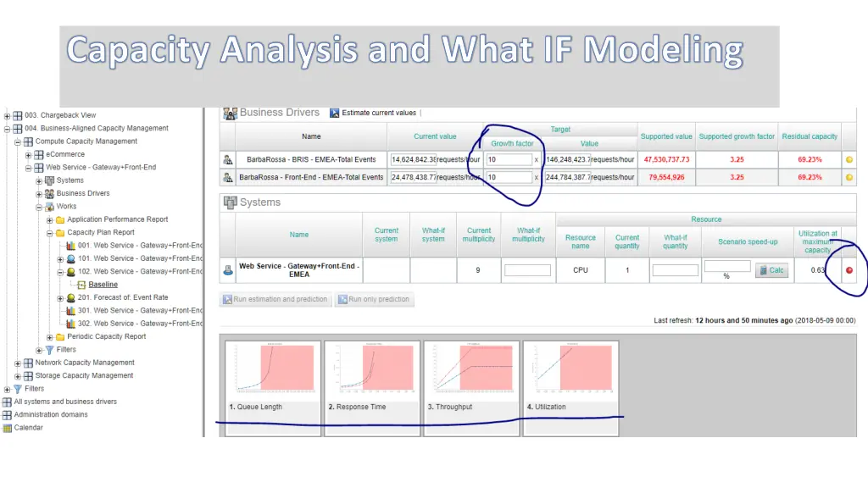Expand the Periodic Capacity Report folder

[50, 337]
